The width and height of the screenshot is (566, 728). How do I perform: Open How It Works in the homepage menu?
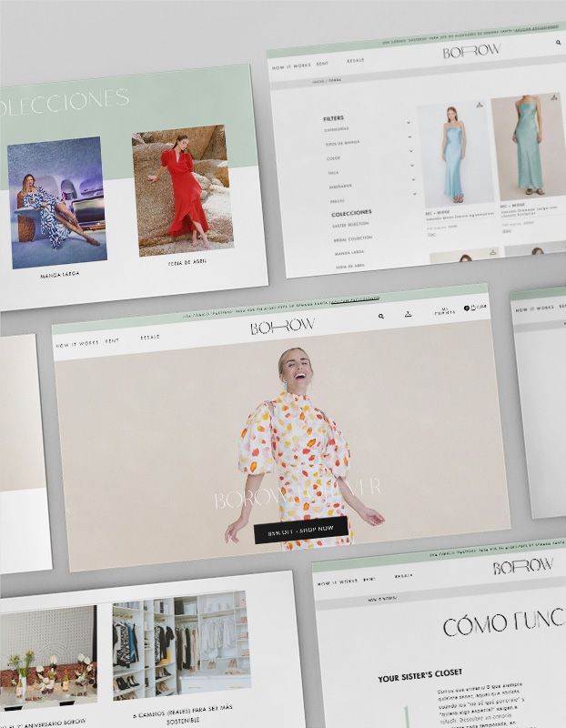(x=77, y=344)
